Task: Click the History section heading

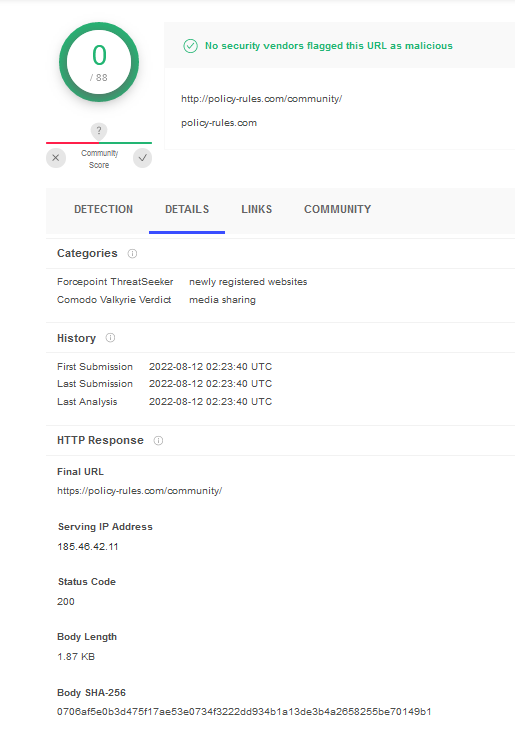Action: [77, 338]
